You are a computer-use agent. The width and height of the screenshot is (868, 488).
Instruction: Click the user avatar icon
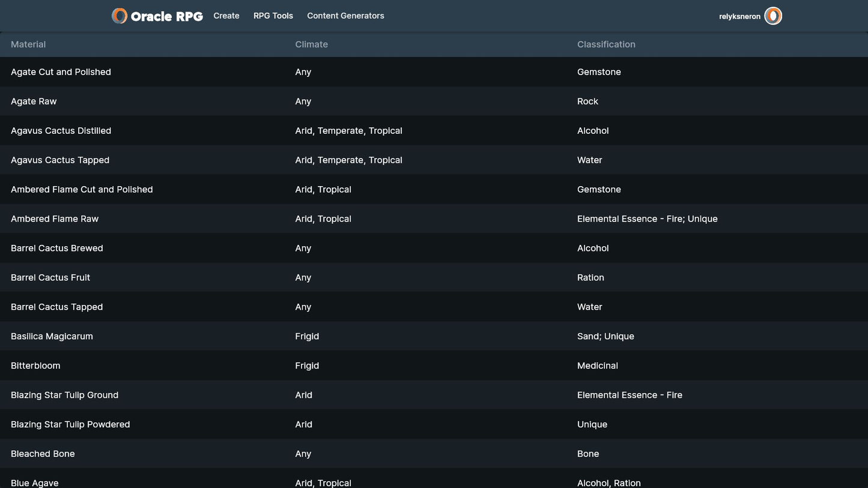[x=773, y=16]
